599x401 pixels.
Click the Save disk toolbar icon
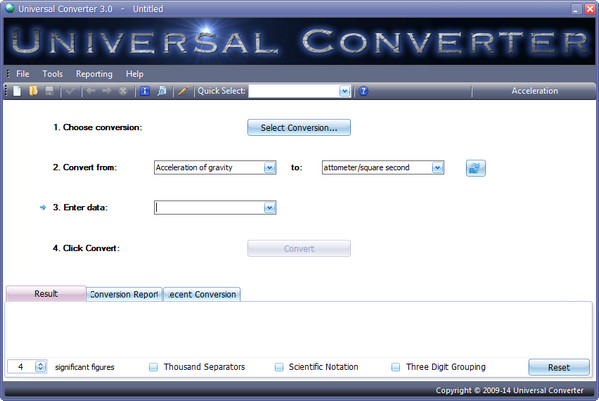(49, 91)
